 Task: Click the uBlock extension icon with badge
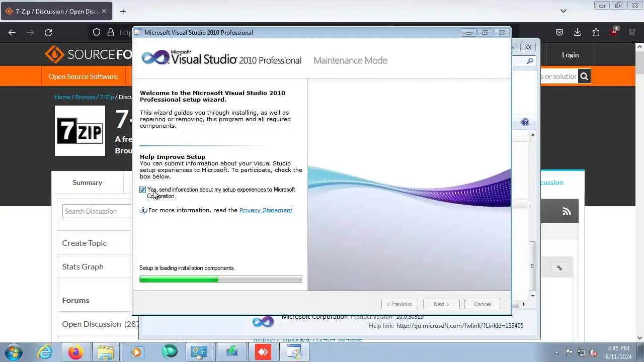(x=614, y=31)
